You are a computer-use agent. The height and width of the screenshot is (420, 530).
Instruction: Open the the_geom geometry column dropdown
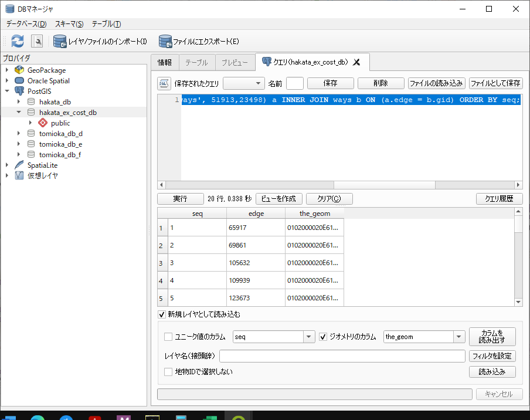tap(458, 337)
